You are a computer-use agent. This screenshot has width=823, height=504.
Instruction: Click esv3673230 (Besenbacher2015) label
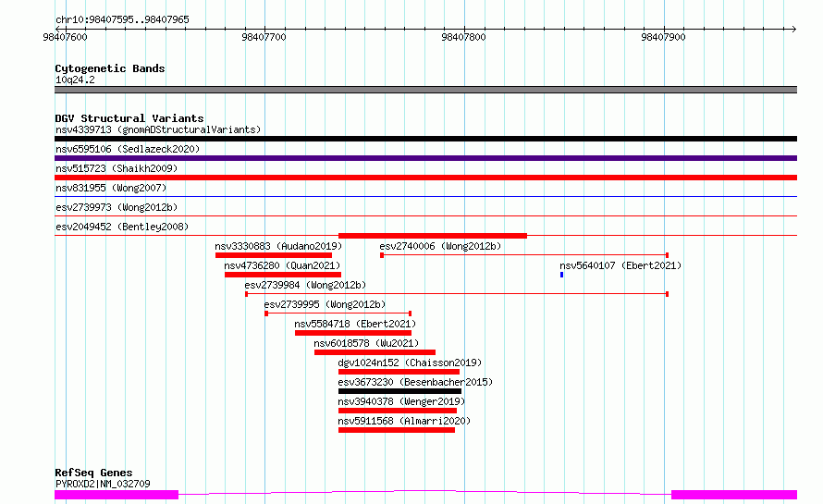(x=416, y=382)
